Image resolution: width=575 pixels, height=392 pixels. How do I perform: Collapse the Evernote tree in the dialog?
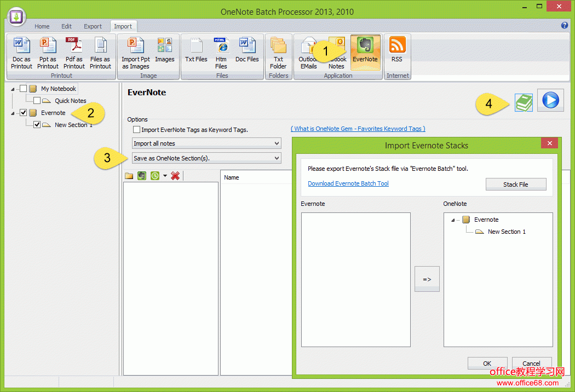[x=452, y=220]
